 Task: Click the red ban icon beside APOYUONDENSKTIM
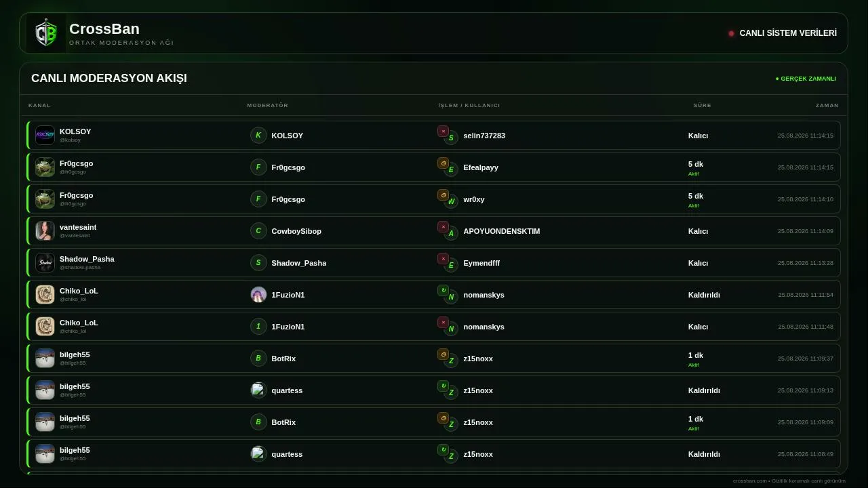coord(443,227)
